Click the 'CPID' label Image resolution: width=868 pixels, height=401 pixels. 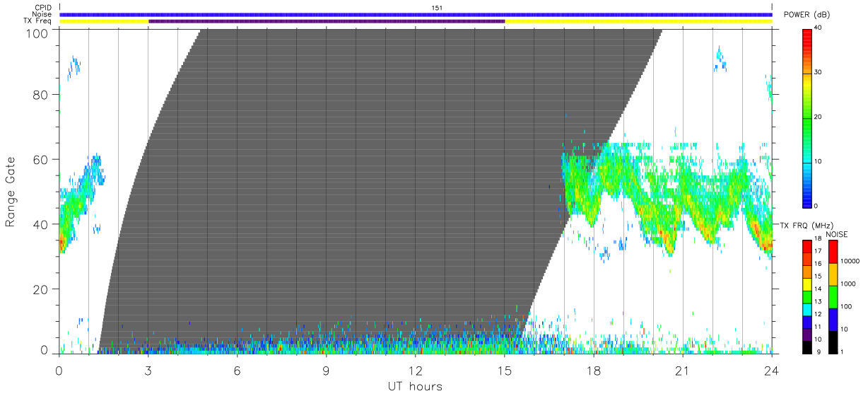coord(43,7)
